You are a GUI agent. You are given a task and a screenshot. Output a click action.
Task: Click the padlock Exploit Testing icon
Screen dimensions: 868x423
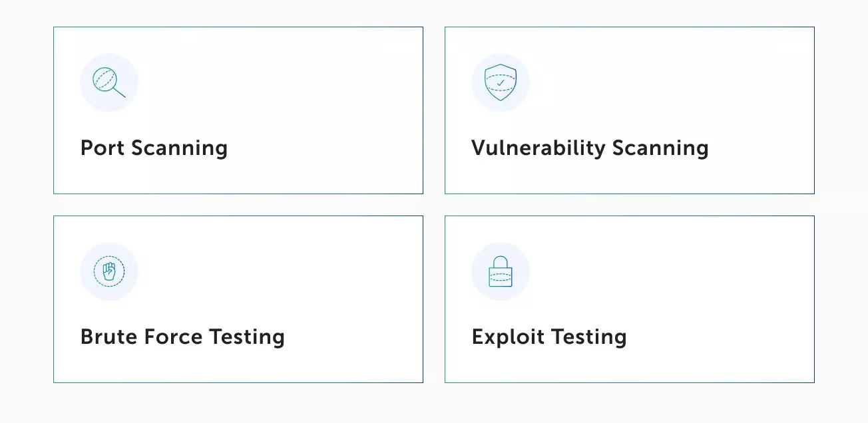(x=501, y=272)
